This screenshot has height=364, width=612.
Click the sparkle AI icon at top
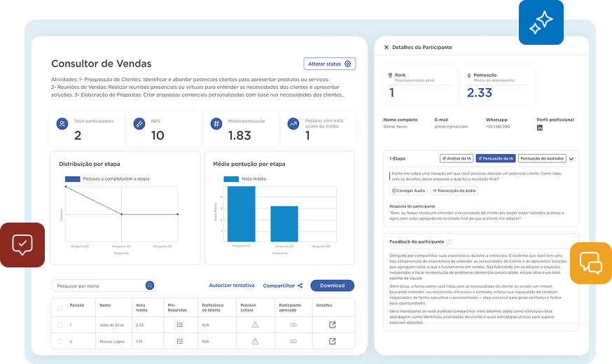point(541,22)
